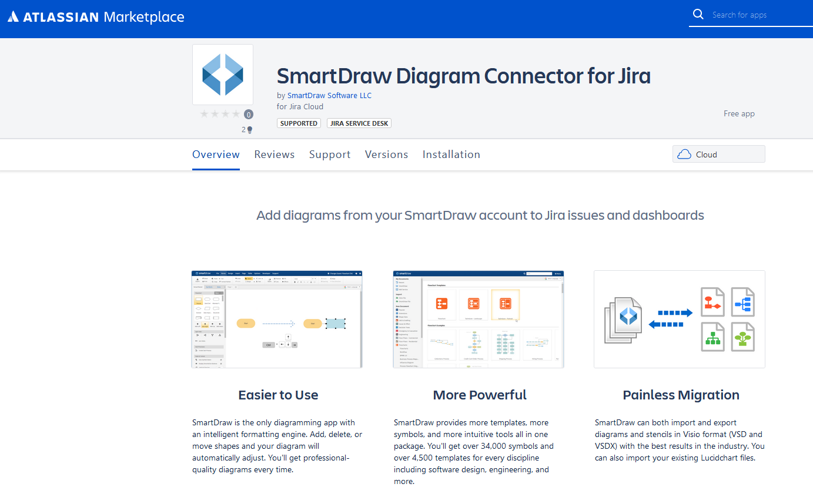Go to the Versions tab
This screenshot has width=813, height=504.
pos(386,154)
